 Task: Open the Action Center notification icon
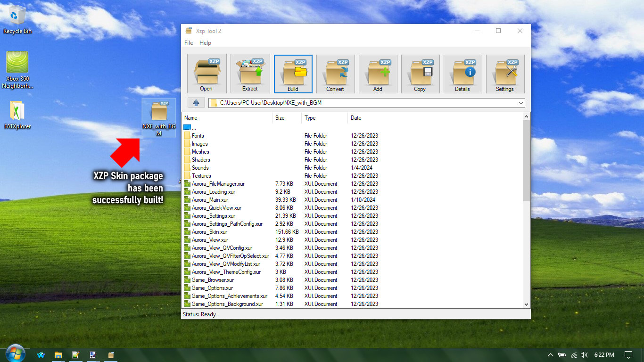click(x=628, y=355)
